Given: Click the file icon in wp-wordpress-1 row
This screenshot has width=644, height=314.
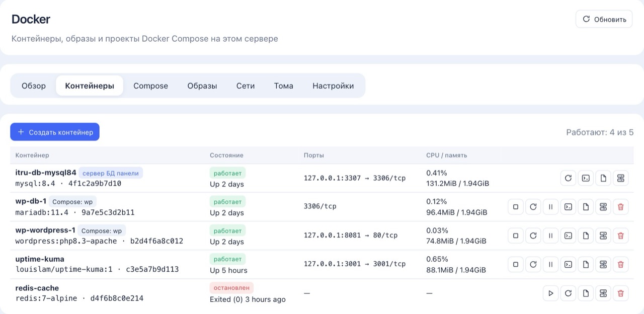Looking at the screenshot, I should tap(586, 235).
